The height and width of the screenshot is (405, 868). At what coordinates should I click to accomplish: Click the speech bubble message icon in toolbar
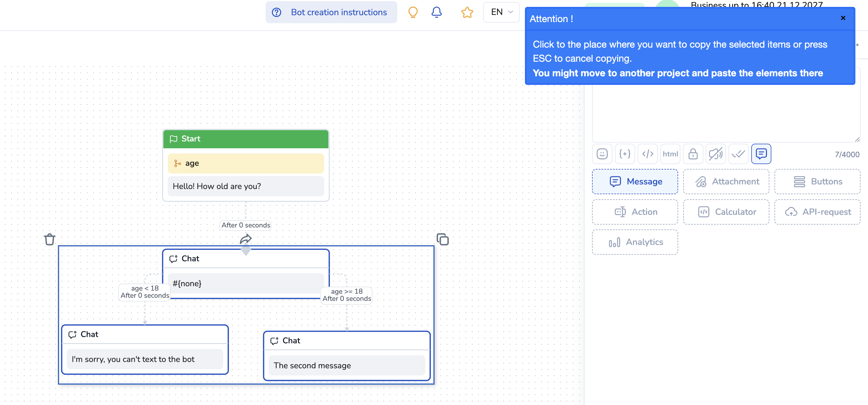coord(761,154)
